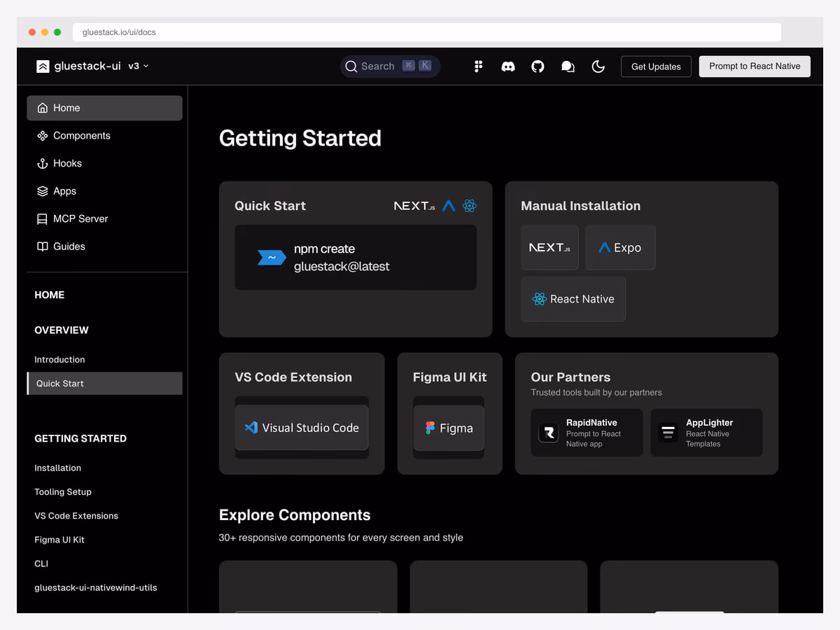The image size is (840, 630).
Task: Click the Hooks anchor icon in sidebar
Action: (x=42, y=163)
